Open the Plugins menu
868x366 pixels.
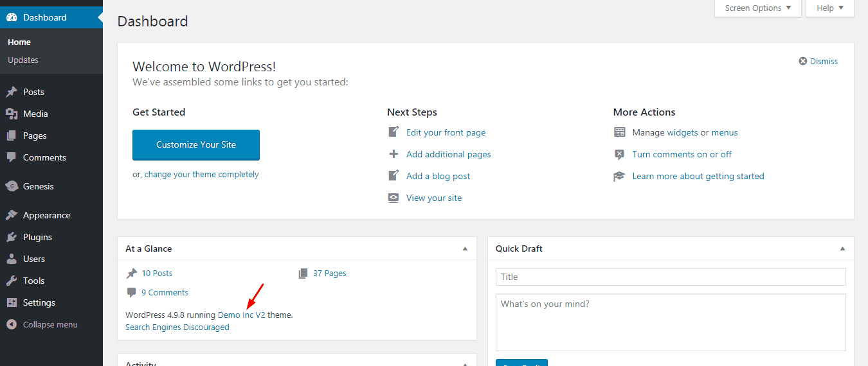[x=37, y=237]
